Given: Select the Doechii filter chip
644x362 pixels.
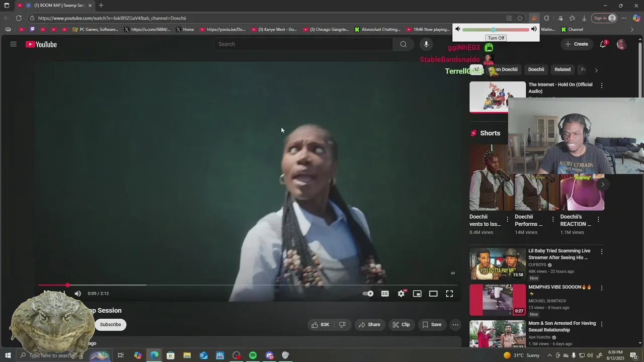Looking at the screenshot, I should pyautogui.click(x=536, y=70).
